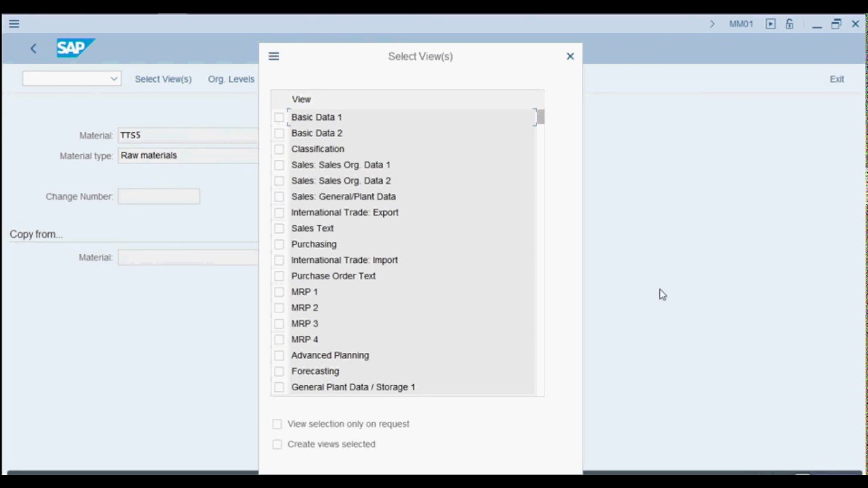Select Sales: Sales Org. Data 2 checkbox
This screenshot has height=488, width=868.
point(279,181)
